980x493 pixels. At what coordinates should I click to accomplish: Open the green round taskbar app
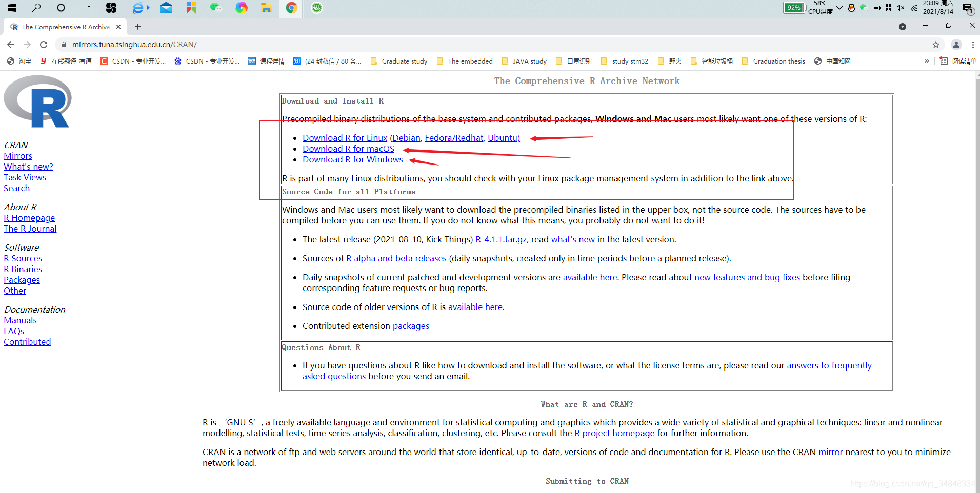pyautogui.click(x=317, y=8)
